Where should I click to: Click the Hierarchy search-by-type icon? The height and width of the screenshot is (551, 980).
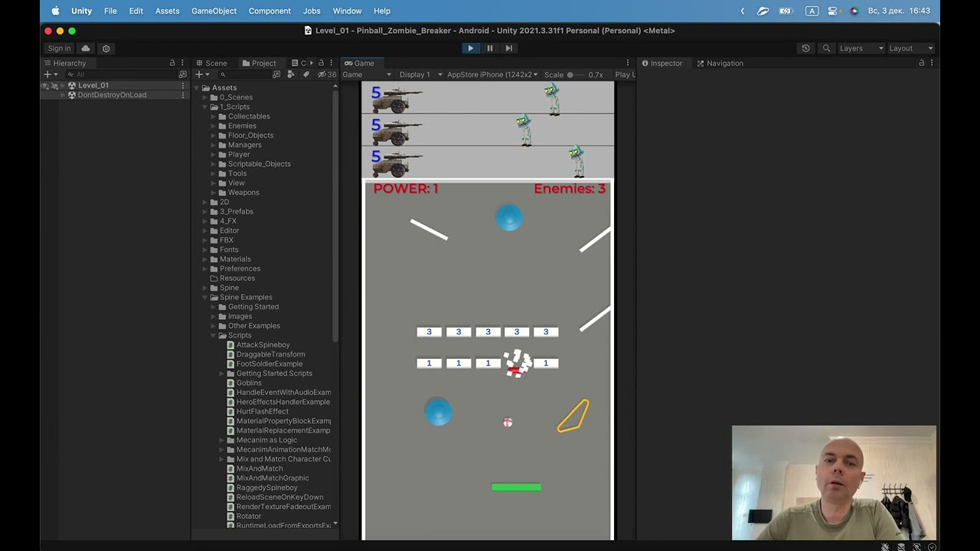coord(182,74)
